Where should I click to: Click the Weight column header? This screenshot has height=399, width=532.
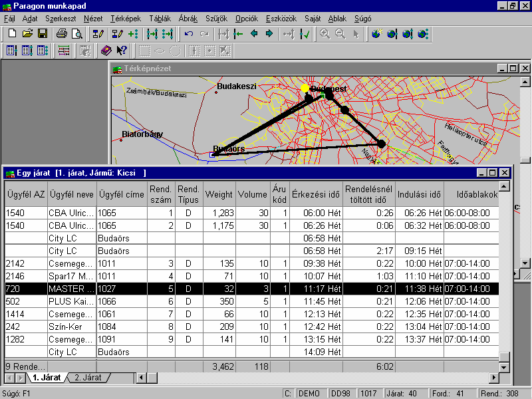click(x=219, y=194)
